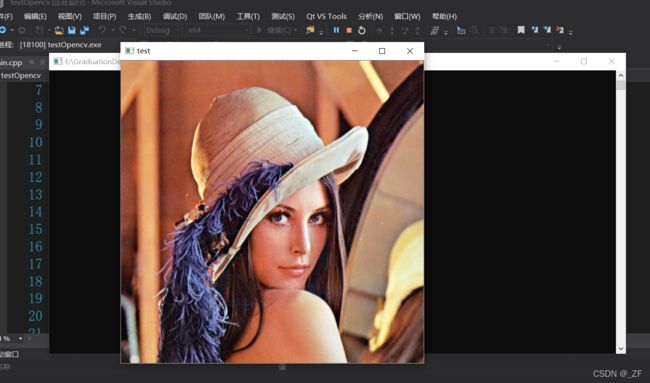
Task: Click the Save All icon
Action: (x=84, y=30)
